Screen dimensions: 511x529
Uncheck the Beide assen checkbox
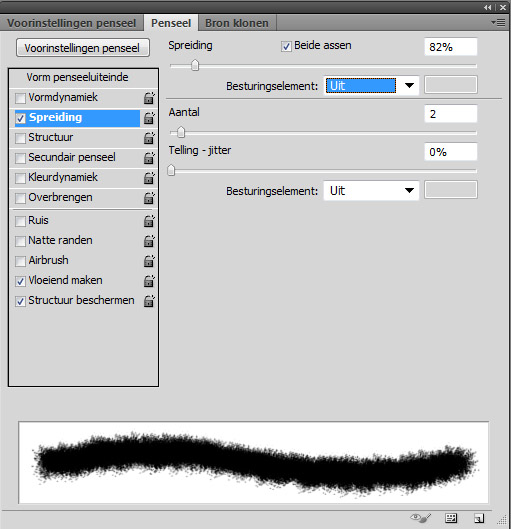286,46
